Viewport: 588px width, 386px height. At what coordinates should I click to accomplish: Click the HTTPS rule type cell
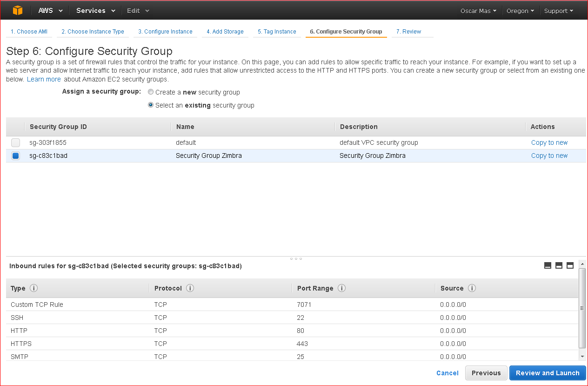tap(21, 344)
